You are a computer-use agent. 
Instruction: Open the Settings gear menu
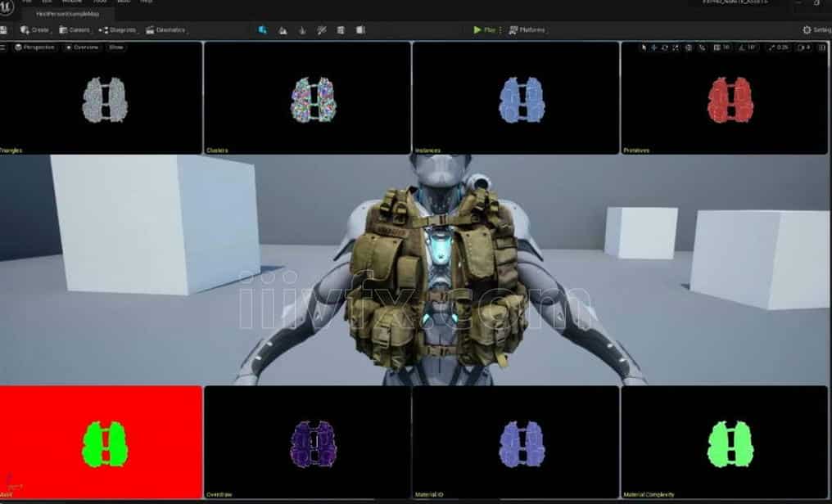coord(816,30)
